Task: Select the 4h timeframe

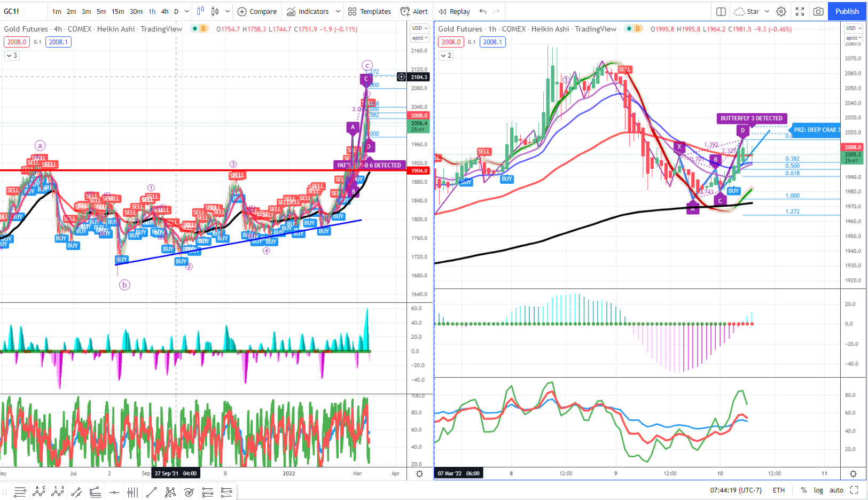Action: click(165, 11)
